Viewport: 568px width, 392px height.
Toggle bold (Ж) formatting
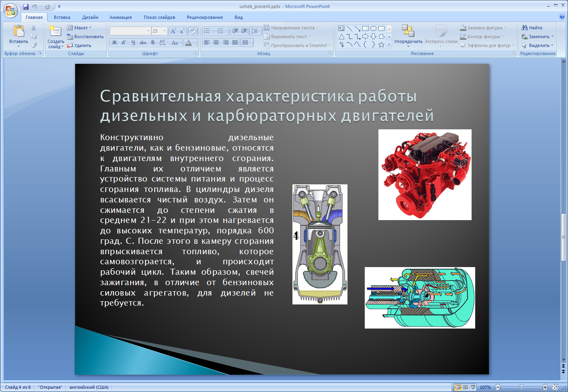pyautogui.click(x=114, y=42)
